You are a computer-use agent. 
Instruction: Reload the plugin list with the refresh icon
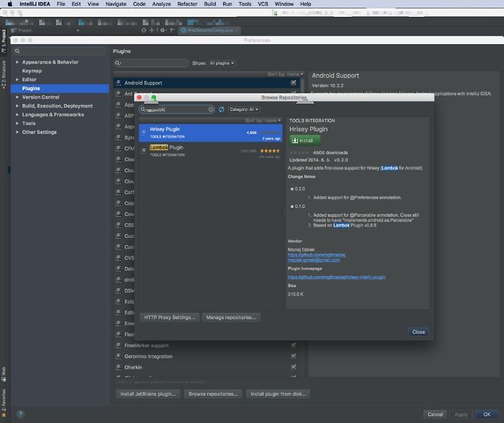221,109
